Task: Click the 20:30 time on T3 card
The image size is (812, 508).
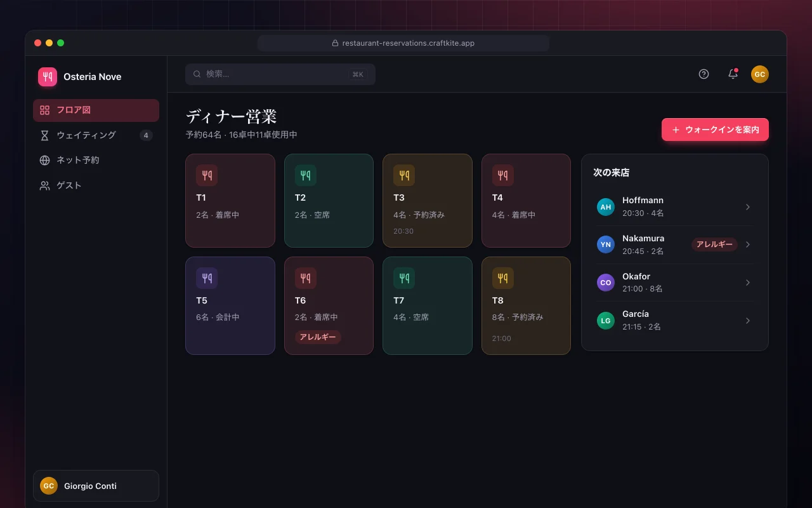Action: click(403, 231)
